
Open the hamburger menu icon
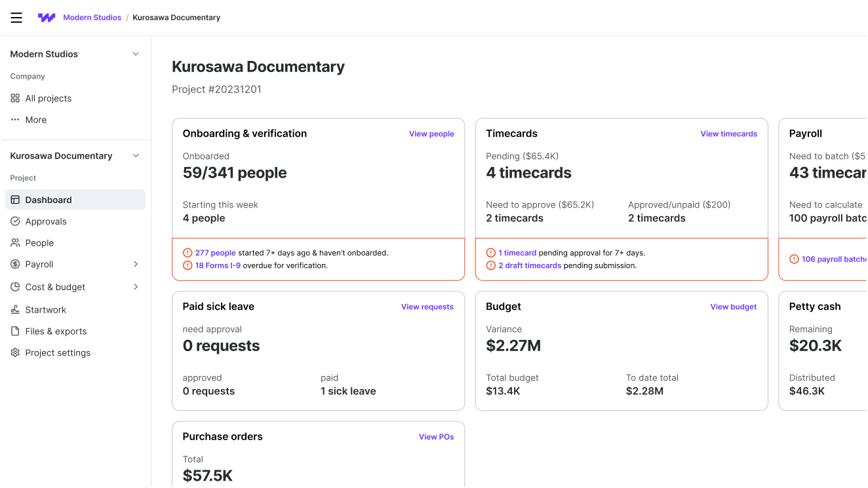(16, 18)
